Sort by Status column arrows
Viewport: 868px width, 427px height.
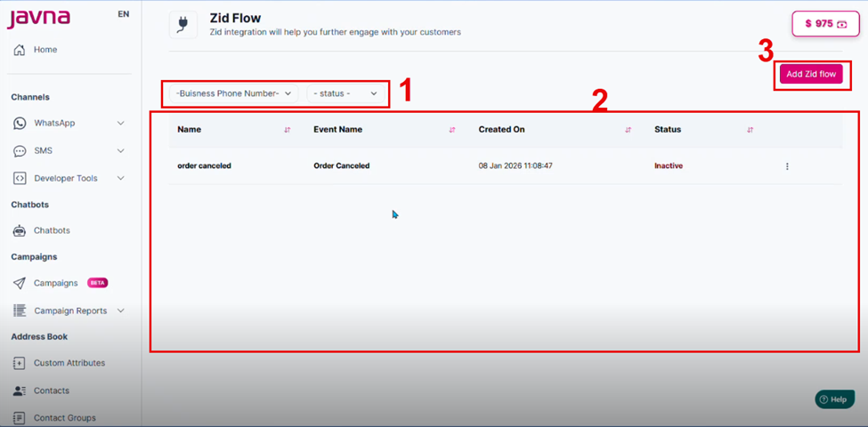click(750, 130)
